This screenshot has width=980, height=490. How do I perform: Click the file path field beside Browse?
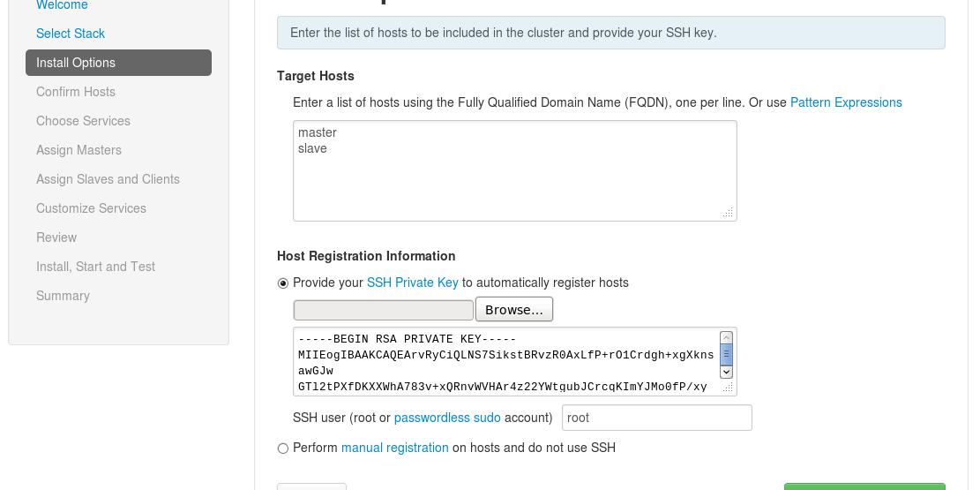click(384, 310)
